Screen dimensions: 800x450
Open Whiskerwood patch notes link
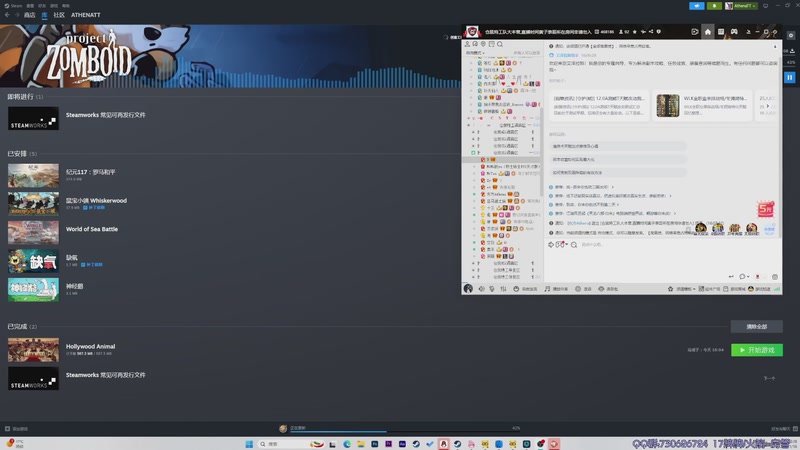coord(94,208)
